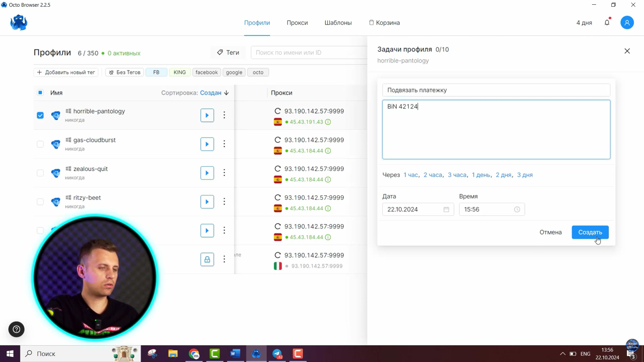644x362 pixels.
Task: Click the date field 22.10.2024
Action: coord(418,209)
